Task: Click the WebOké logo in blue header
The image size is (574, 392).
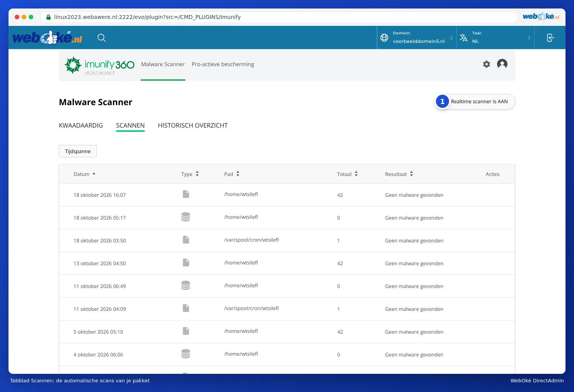Action: point(47,37)
